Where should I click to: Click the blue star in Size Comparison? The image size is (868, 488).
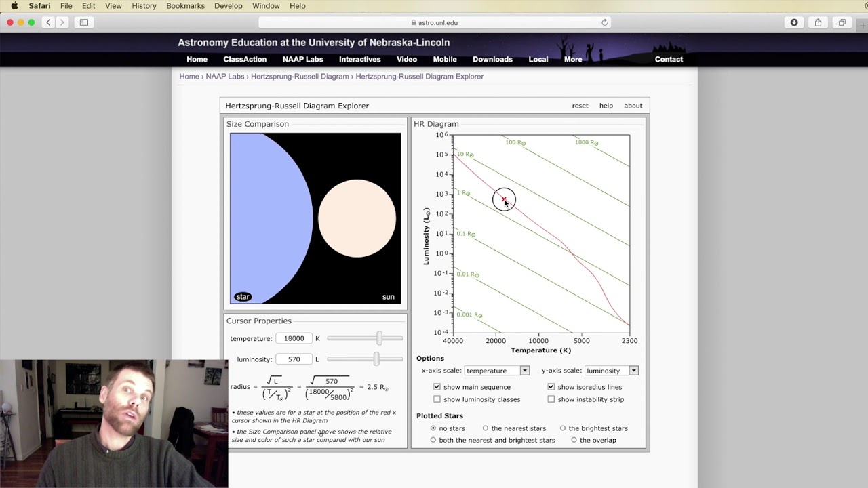(x=271, y=218)
